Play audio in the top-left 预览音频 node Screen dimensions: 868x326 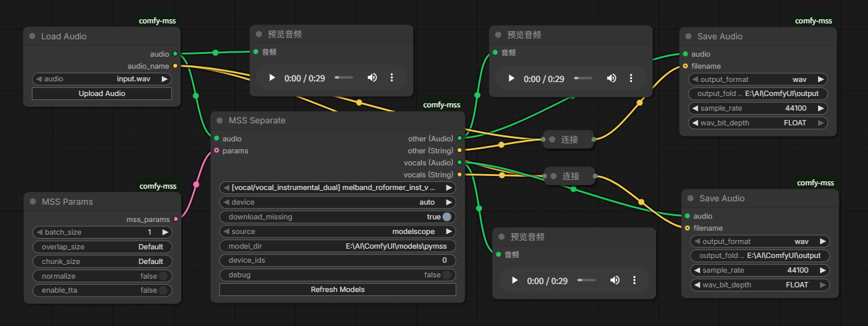tap(272, 78)
